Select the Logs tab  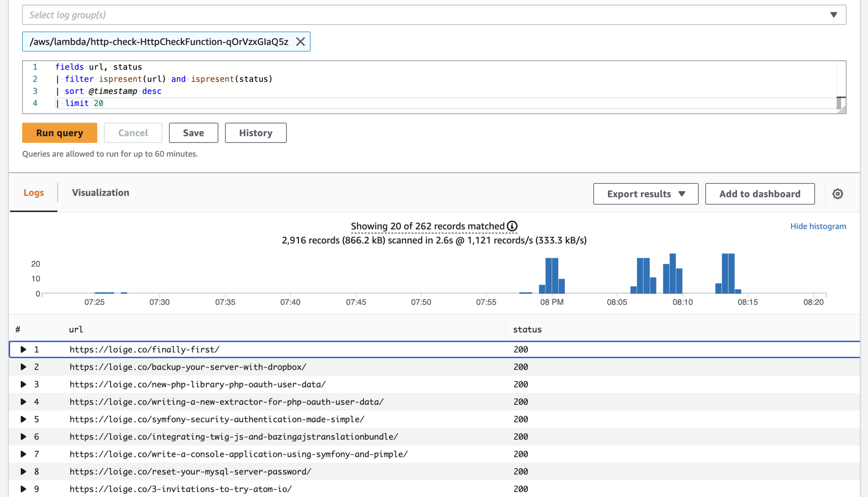34,193
